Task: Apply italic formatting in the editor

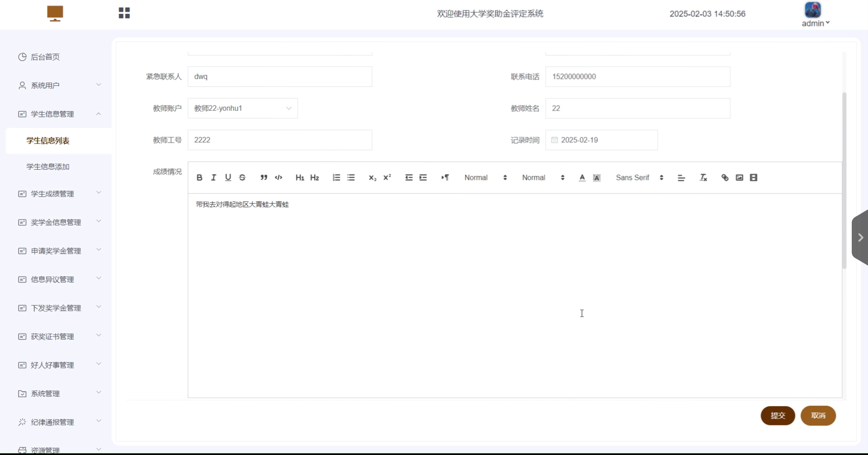Action: click(213, 177)
